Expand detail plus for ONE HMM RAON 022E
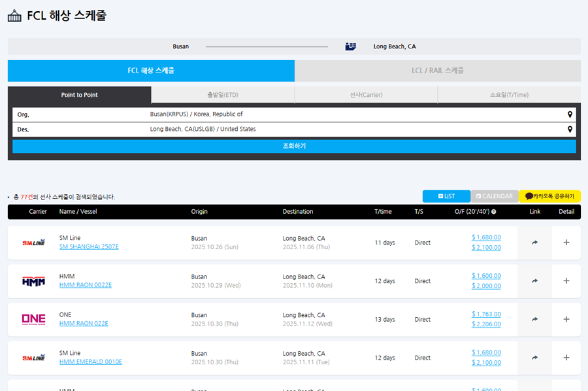 click(566, 320)
